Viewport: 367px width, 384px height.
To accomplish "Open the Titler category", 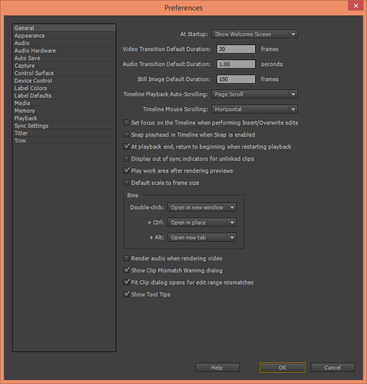I will 64,133.
